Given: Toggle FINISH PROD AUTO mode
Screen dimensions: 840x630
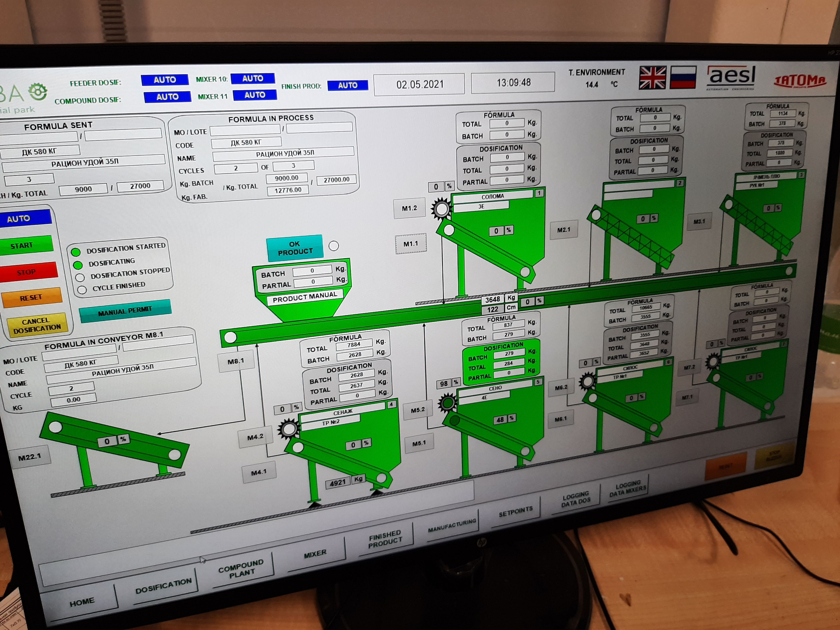Looking at the screenshot, I should [347, 86].
